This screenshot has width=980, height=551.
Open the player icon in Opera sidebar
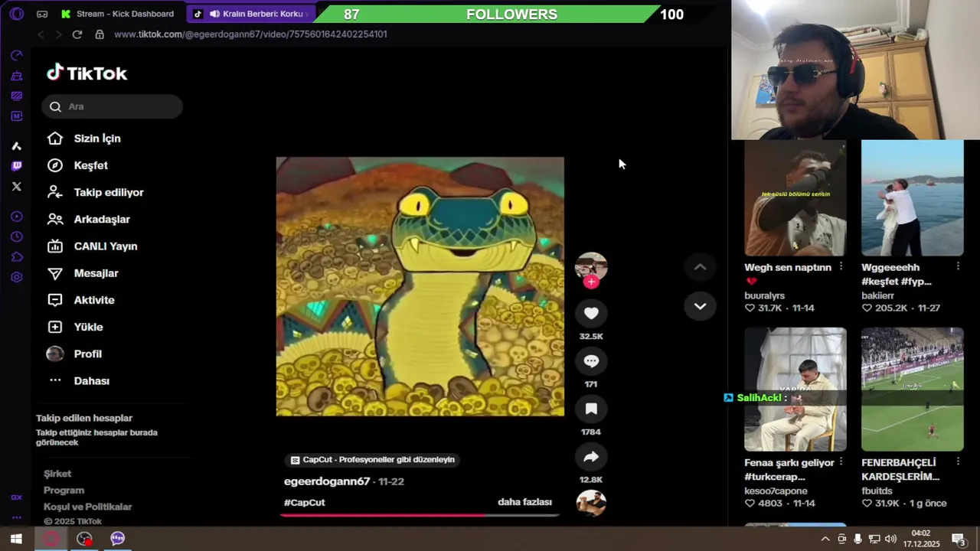point(17,217)
